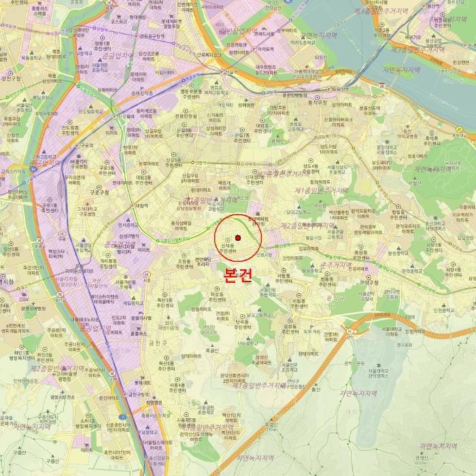Viewport: 476px width, 476px height.
Task: Select the 희명병원 hospital label
Action: click(x=154, y=403)
